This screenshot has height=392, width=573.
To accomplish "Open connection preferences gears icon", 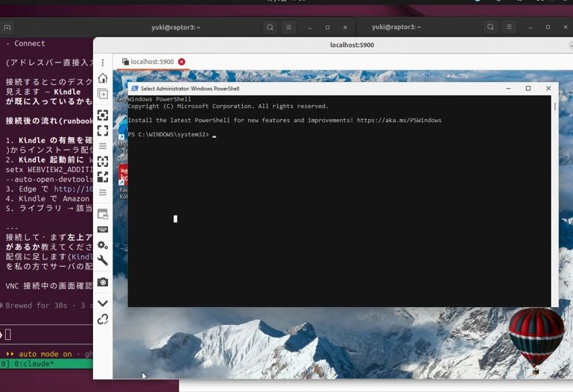I will 103,244.
